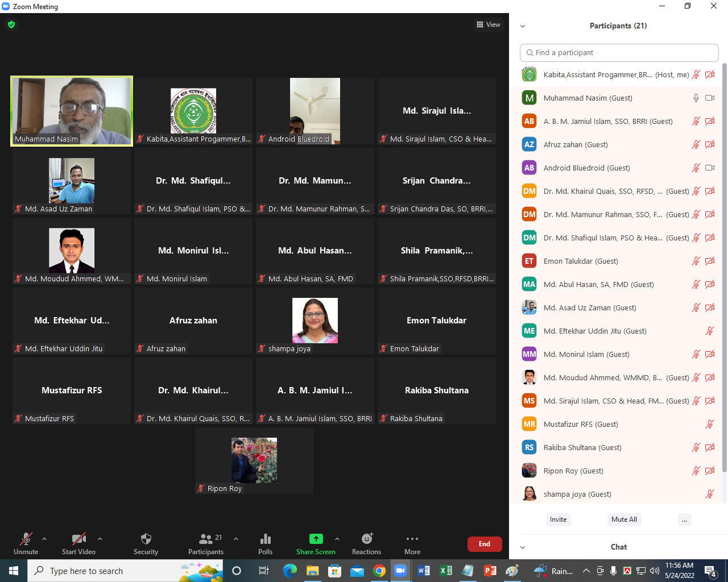Open Windows Start menu
Screen dimensions: 728x582
[x=14, y=571]
